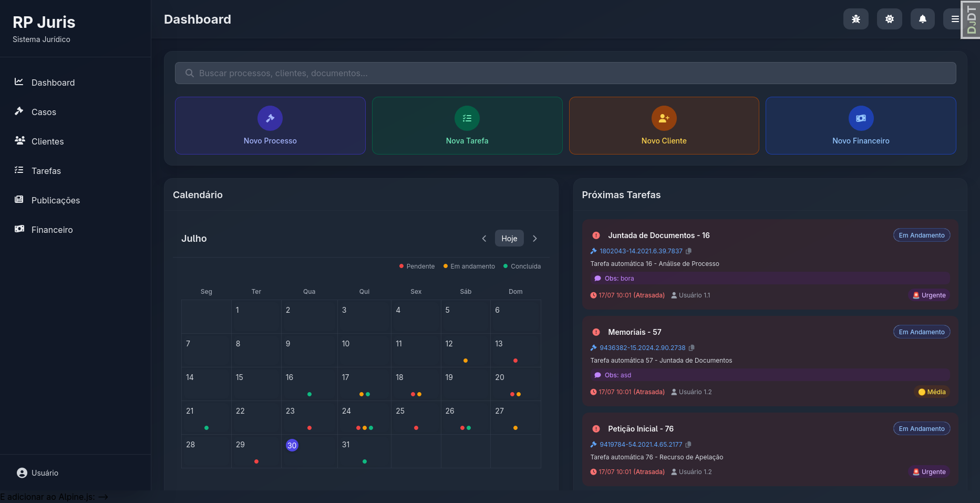The height and width of the screenshot is (503, 980).
Task: Go to previous month with the left chevron
Action: point(484,238)
